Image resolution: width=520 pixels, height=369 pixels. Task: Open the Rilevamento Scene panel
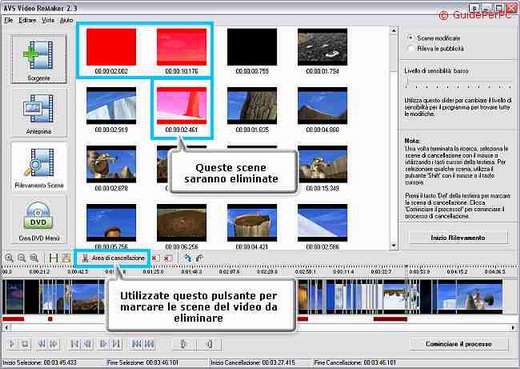39,166
